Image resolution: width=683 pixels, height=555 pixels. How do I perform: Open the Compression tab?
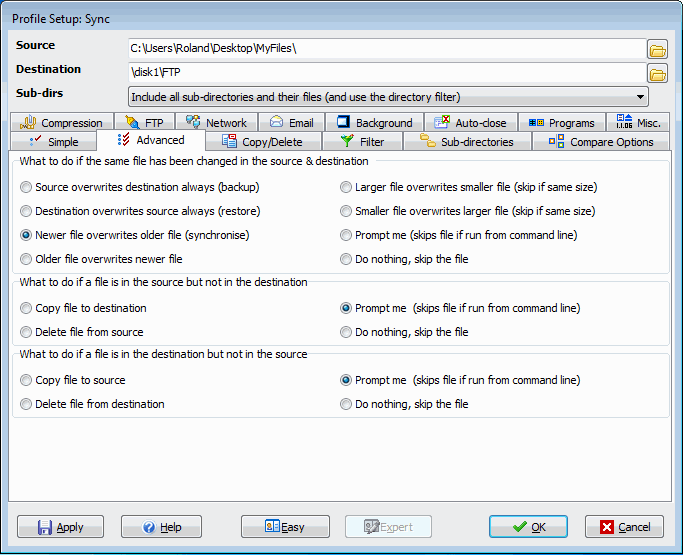tap(62, 123)
